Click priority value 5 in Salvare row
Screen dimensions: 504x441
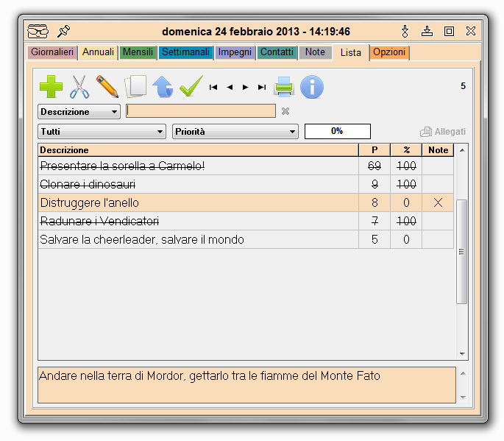pos(375,239)
